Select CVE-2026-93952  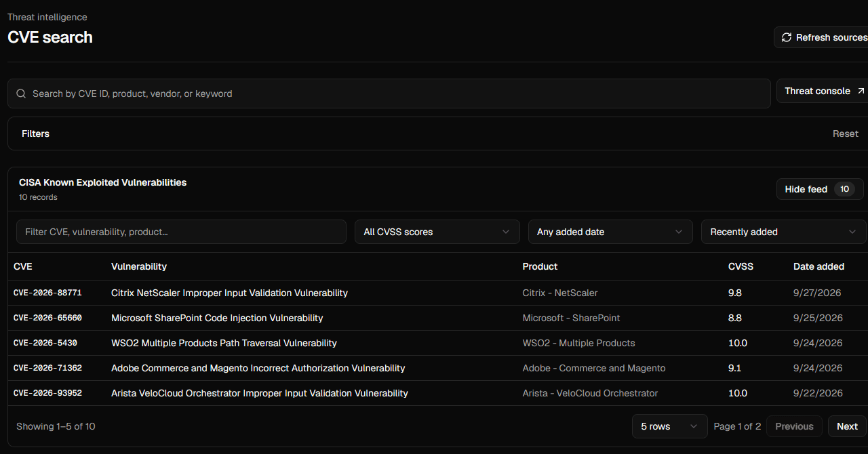pyautogui.click(x=47, y=393)
